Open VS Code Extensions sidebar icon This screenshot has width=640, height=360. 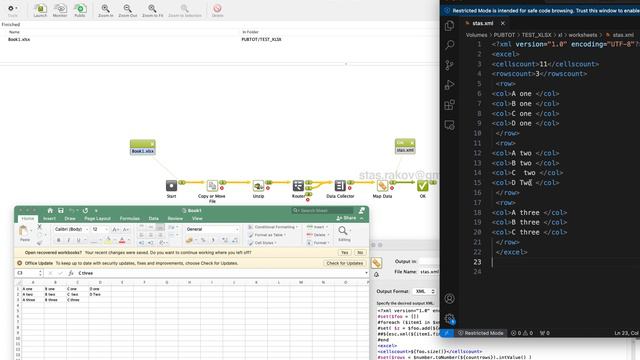(449, 105)
